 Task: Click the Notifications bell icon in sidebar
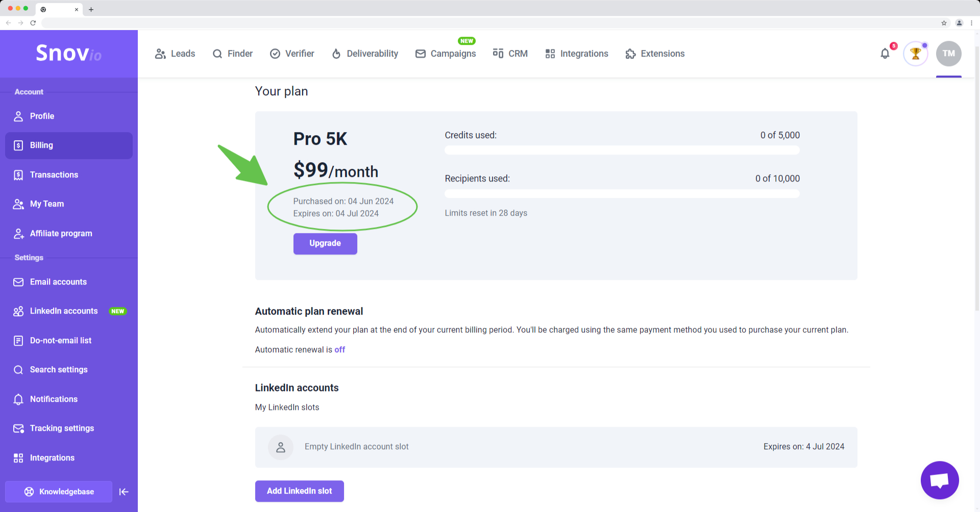tap(18, 399)
